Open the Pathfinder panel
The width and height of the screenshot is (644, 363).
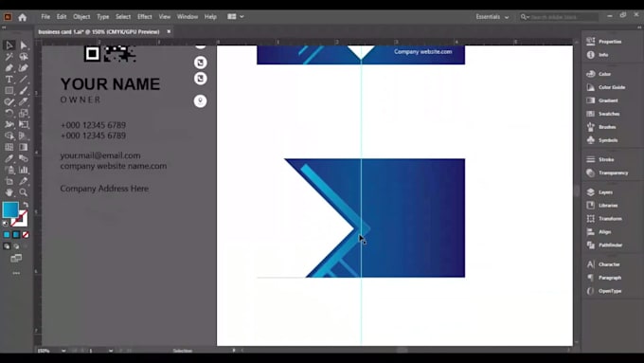point(605,245)
